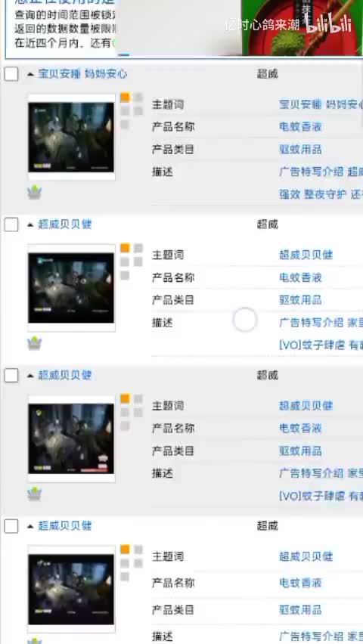363x644 pixels.
Task: Collapse the 宝贝安睡 妈妈安心 entry arrow
Action: (30, 74)
